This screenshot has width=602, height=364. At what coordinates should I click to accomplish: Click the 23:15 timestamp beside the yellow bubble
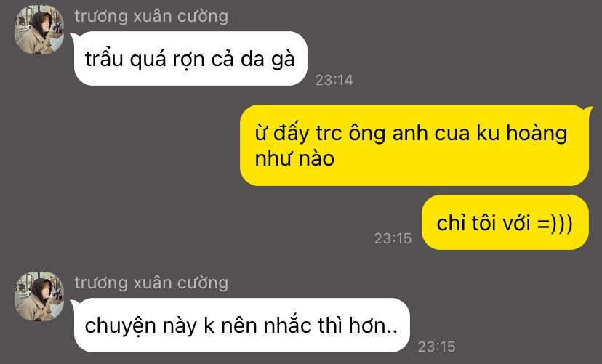coord(393,238)
